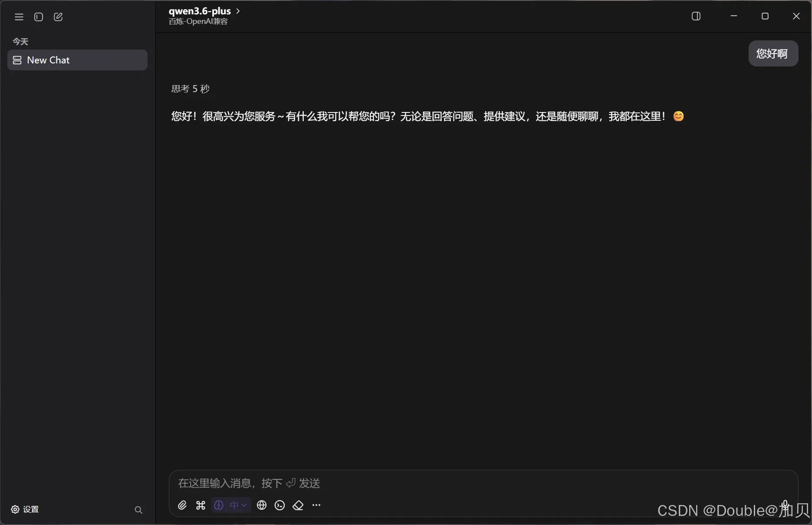The image size is (812, 525).
Task: Close the chat application window
Action: tap(796, 16)
